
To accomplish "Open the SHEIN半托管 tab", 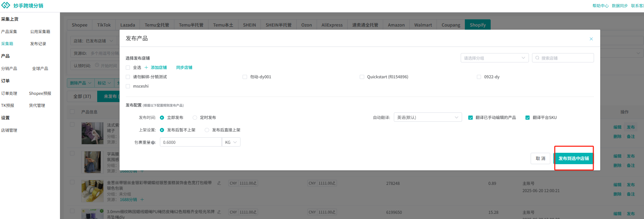I will 278,25.
